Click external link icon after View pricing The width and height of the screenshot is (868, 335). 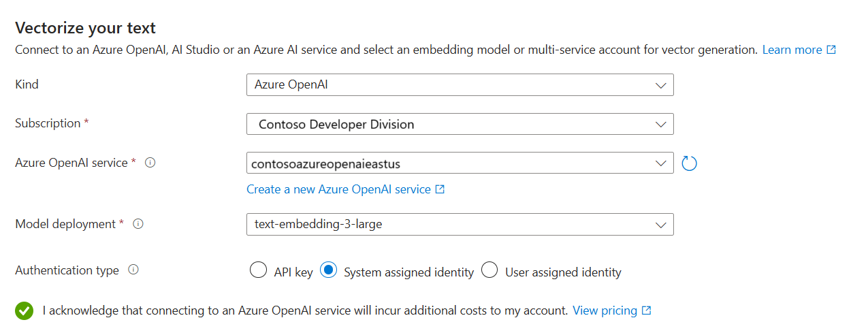coord(647,310)
